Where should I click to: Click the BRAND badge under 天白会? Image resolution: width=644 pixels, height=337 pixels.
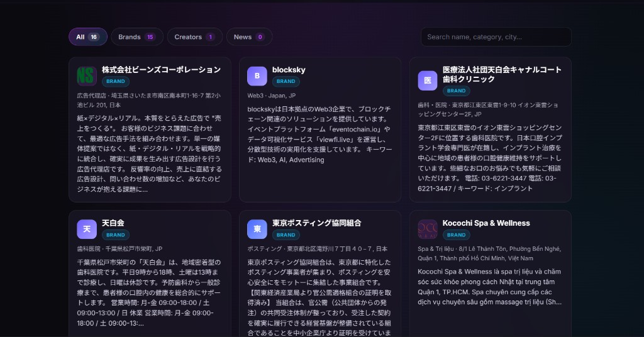(x=116, y=235)
